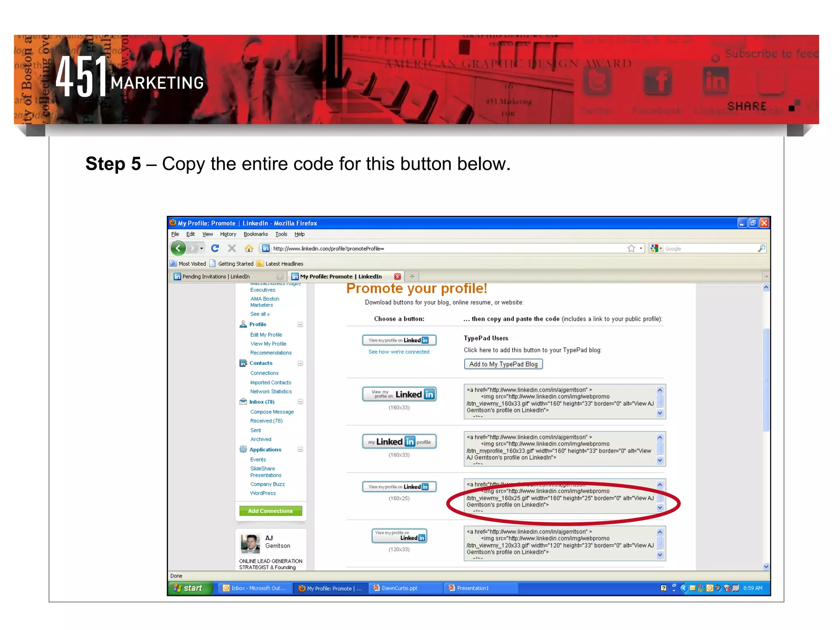Open the bookmark star dropdown arrow
840x630 pixels.
point(641,249)
